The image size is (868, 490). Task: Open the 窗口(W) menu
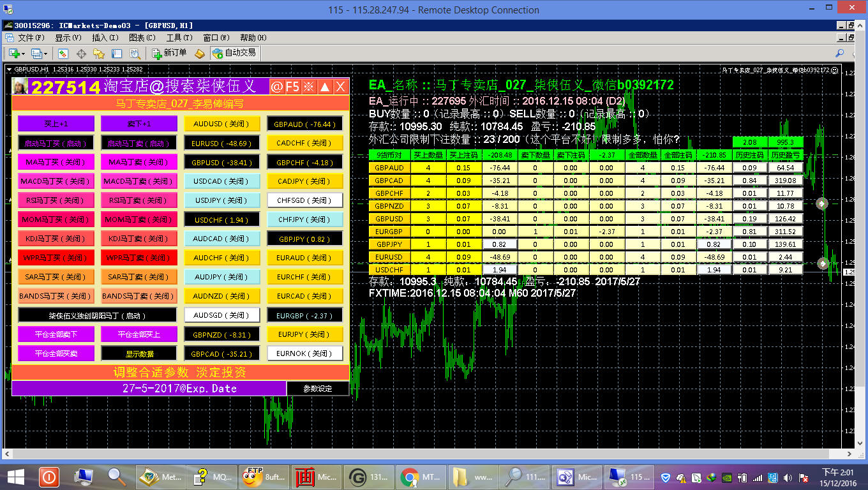pyautogui.click(x=216, y=38)
